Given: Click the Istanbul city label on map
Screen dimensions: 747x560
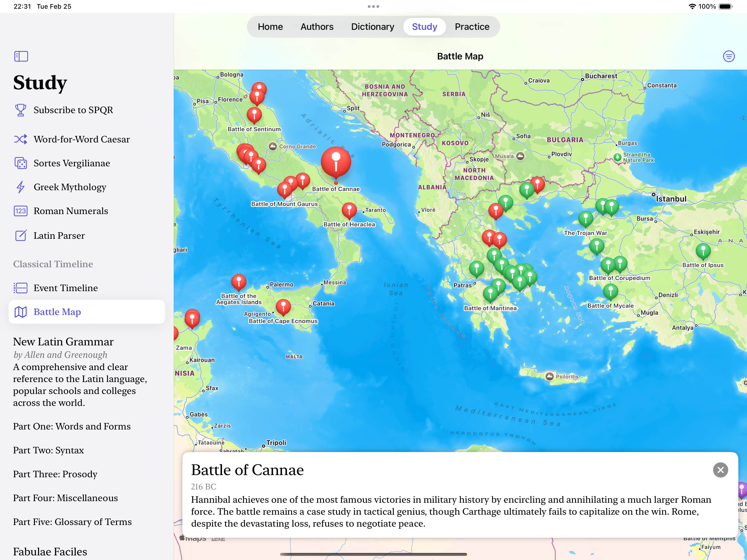Looking at the screenshot, I should pos(671,199).
